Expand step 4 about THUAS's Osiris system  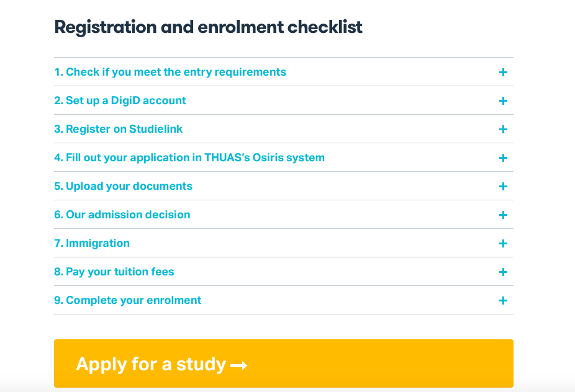click(284, 158)
